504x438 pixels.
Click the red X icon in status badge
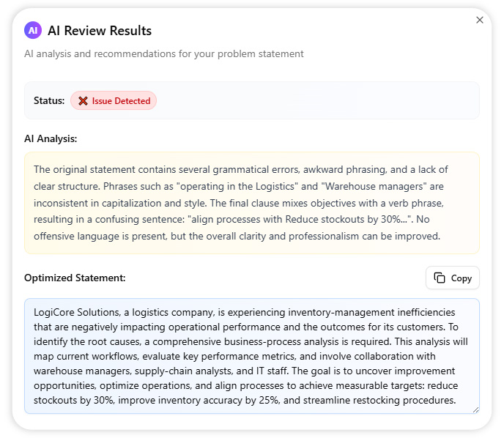coord(83,101)
